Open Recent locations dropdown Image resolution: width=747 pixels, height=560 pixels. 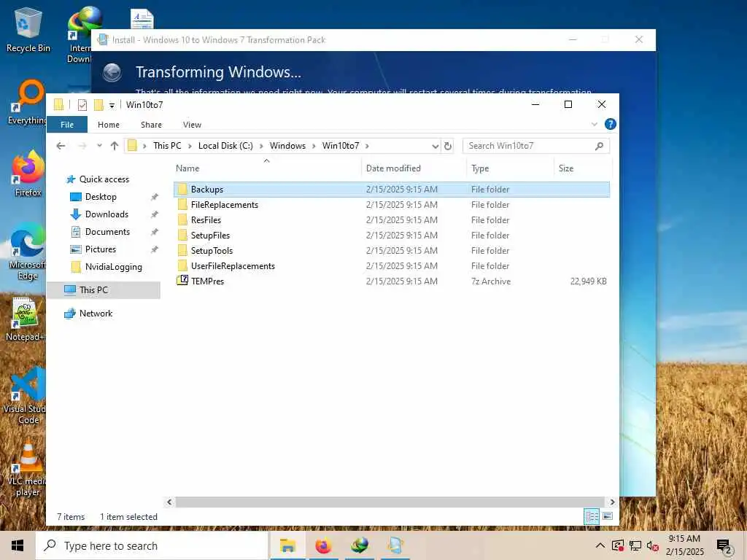click(x=99, y=146)
